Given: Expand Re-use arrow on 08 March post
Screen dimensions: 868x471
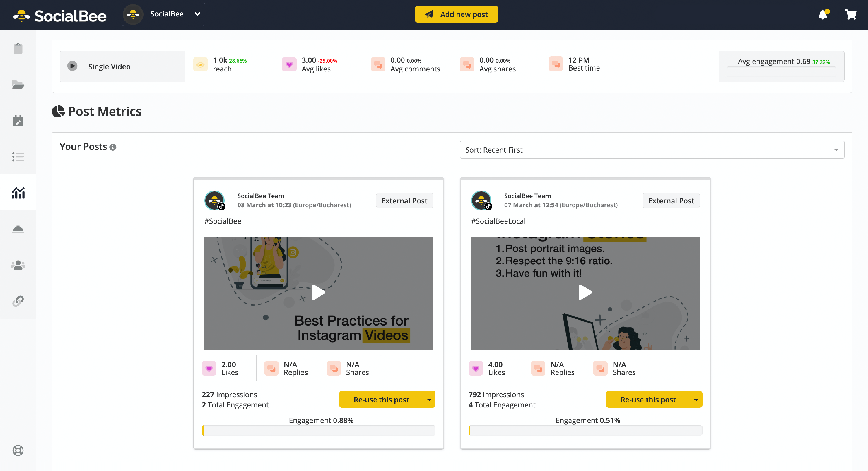Looking at the screenshot, I should click(429, 400).
